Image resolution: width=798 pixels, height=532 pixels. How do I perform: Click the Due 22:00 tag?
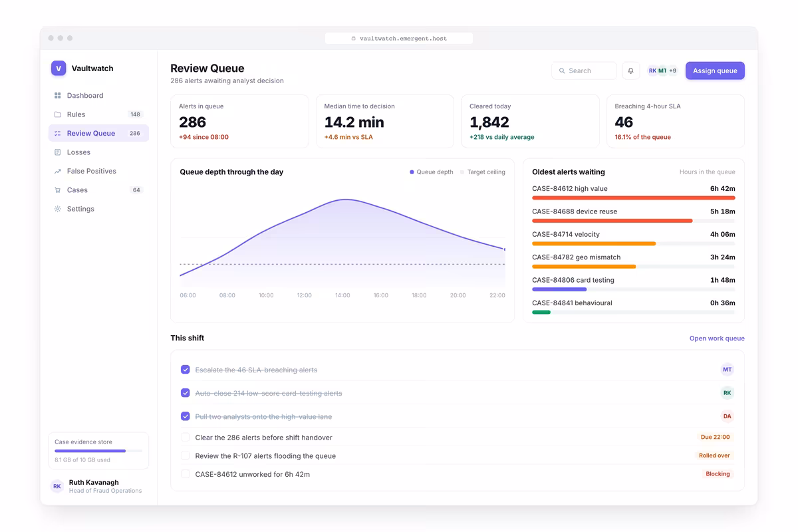coord(716,438)
